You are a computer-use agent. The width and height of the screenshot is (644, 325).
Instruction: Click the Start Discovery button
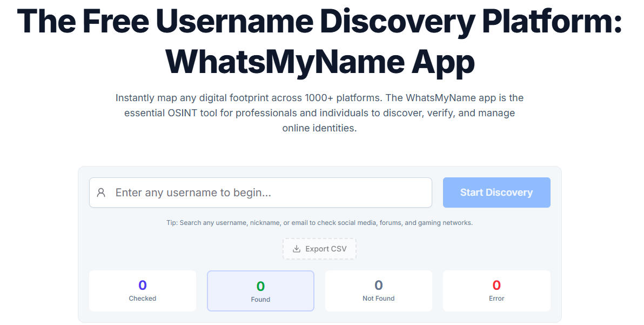click(x=497, y=193)
